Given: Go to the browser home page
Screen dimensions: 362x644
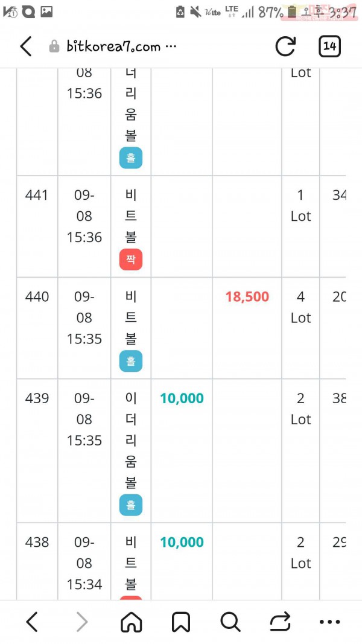Looking at the screenshot, I should 132,622.
